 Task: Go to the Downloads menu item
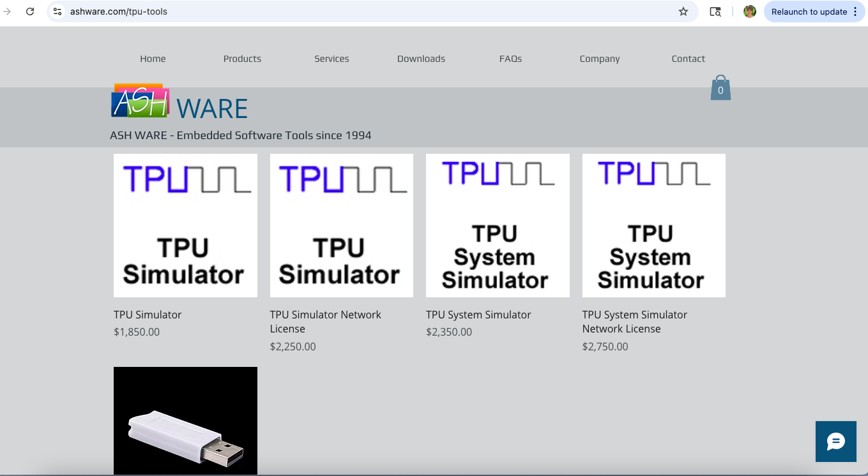(421, 59)
